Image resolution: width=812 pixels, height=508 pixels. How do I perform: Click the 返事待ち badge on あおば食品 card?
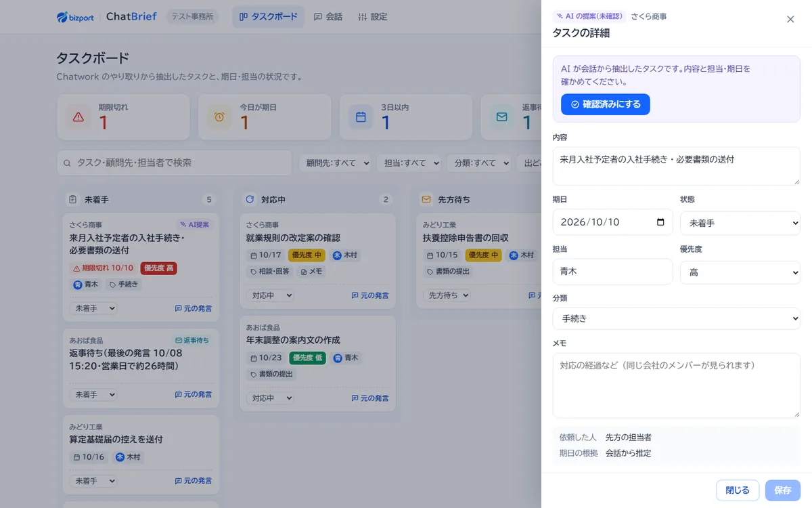pyautogui.click(x=192, y=341)
